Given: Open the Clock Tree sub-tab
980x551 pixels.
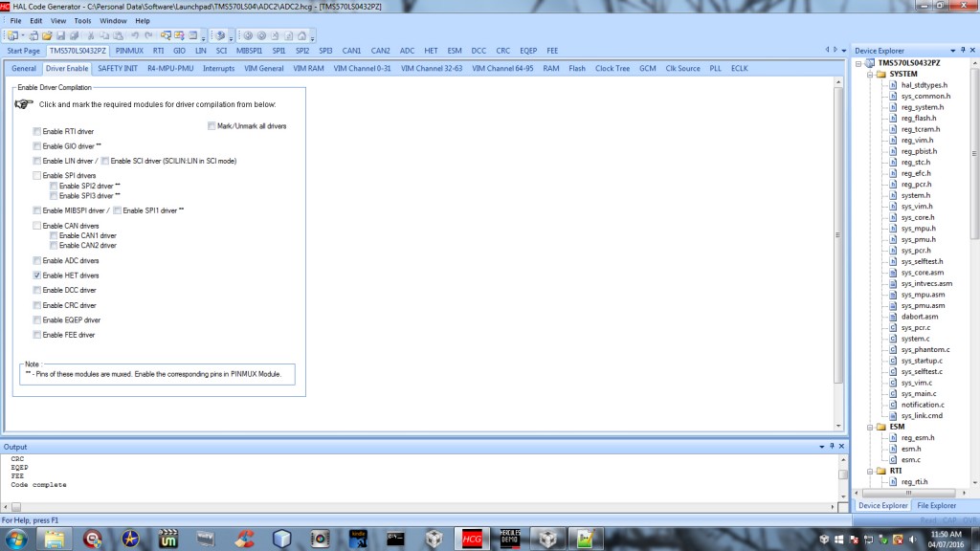Looking at the screenshot, I should 612,69.
